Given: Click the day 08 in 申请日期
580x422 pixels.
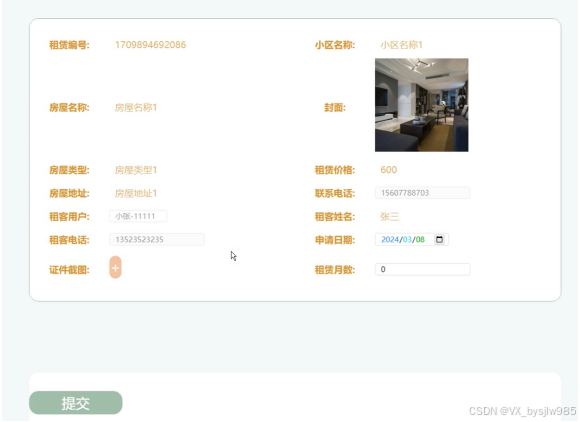Looking at the screenshot, I should pyautogui.click(x=420, y=240).
